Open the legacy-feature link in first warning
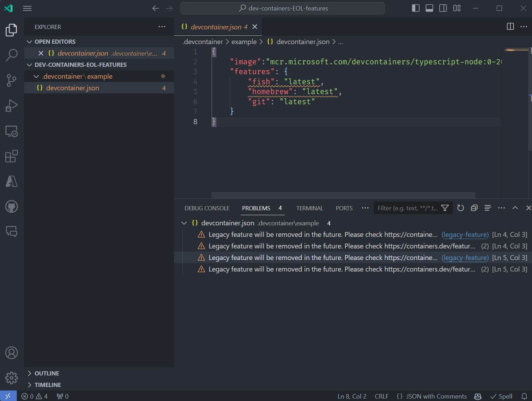This screenshot has width=532, height=401. (x=465, y=234)
